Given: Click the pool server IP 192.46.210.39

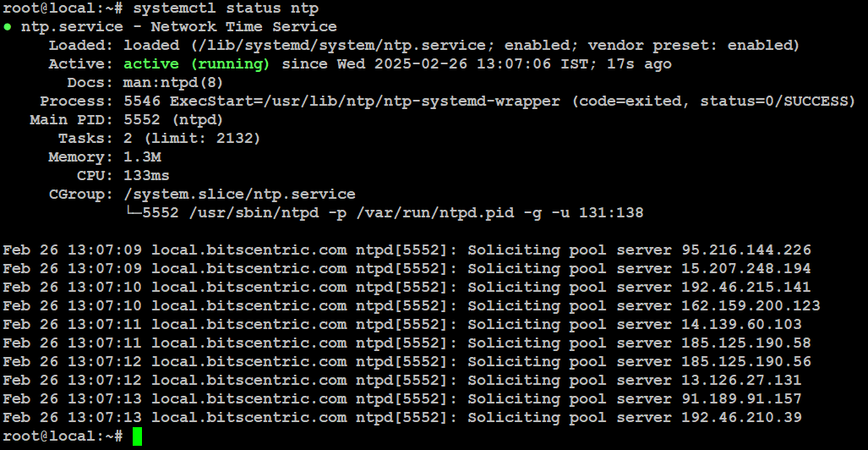Looking at the screenshot, I should coord(742,417).
